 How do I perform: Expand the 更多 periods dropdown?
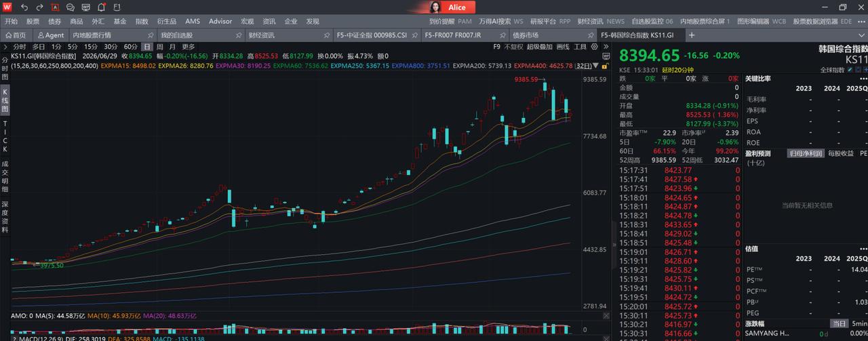click(188, 47)
